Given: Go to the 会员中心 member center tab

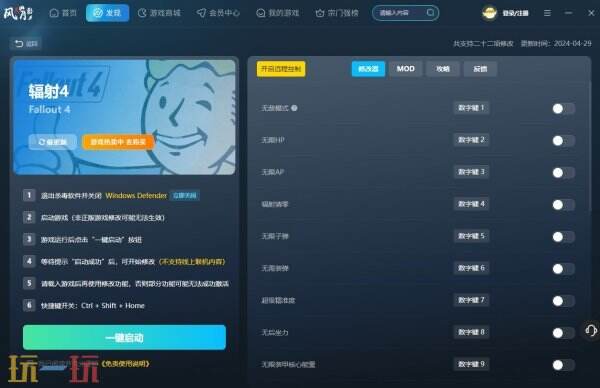Looking at the screenshot, I should click(x=218, y=13).
